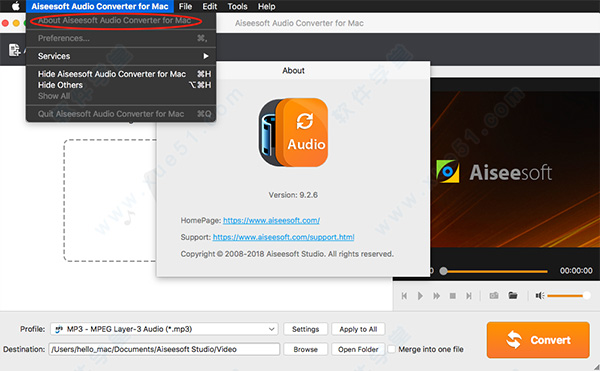
Task: Open the File menu
Action: [185, 6]
